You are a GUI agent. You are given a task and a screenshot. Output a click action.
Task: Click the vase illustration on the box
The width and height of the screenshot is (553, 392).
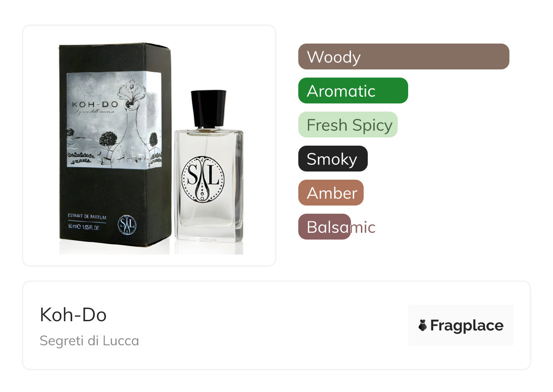(x=132, y=119)
